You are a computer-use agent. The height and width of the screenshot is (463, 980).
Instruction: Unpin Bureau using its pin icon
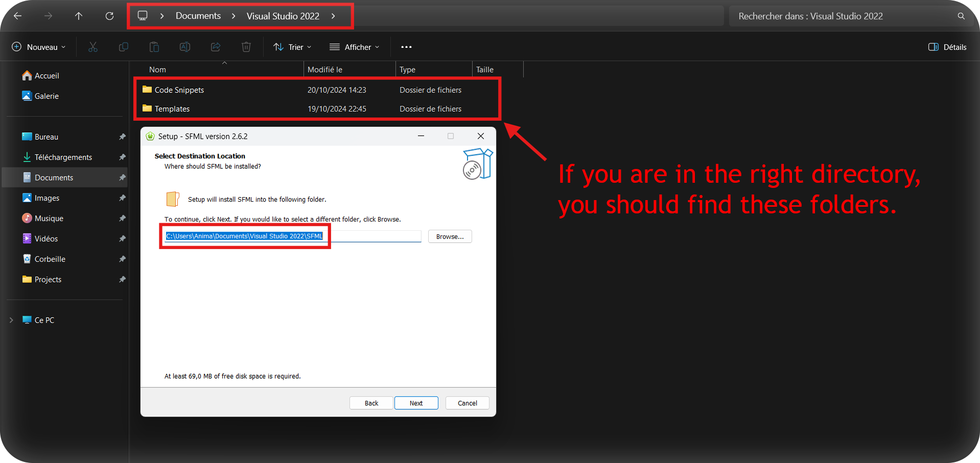(x=122, y=137)
